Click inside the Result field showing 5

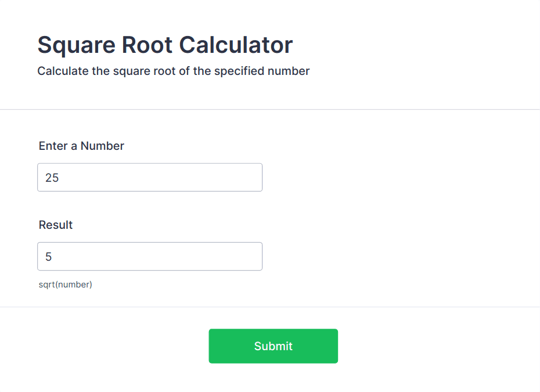coord(149,256)
